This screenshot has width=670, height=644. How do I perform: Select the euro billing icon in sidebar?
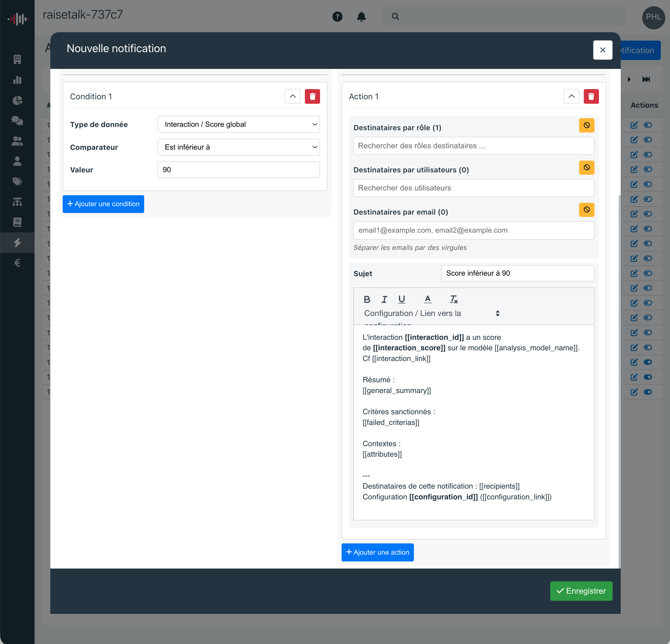17,262
